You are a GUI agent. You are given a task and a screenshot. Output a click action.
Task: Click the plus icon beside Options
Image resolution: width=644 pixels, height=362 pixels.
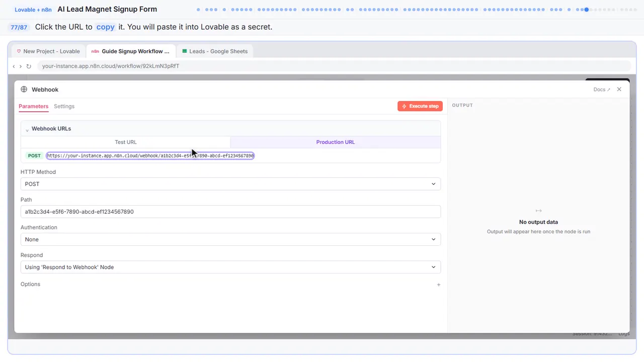pos(439,285)
